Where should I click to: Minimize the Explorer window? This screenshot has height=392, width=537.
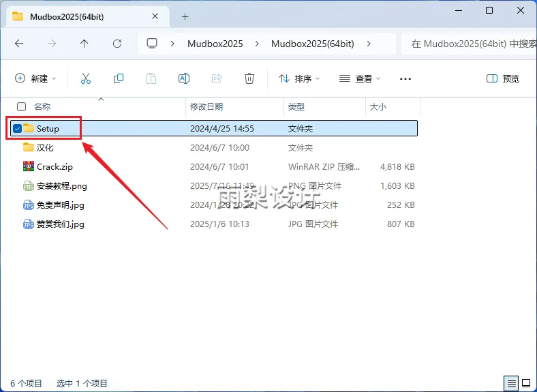(459, 10)
